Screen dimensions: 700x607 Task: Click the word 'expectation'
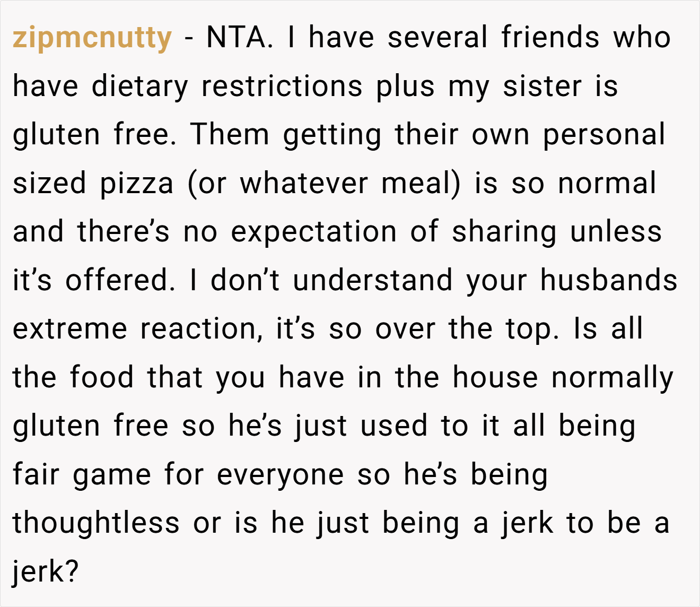tap(314, 233)
